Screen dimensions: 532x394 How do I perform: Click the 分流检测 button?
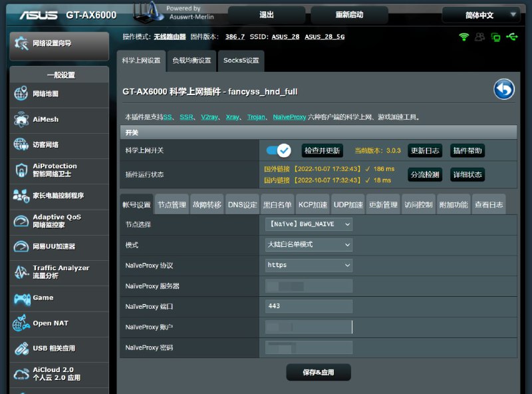pyautogui.click(x=425, y=174)
